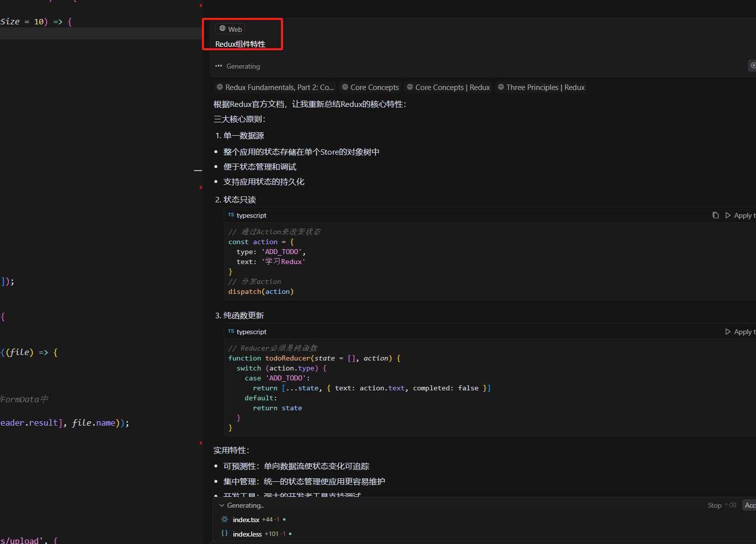This screenshot has width=756, height=544.
Task: Click the '集中管理' bullet line
Action: pos(304,482)
